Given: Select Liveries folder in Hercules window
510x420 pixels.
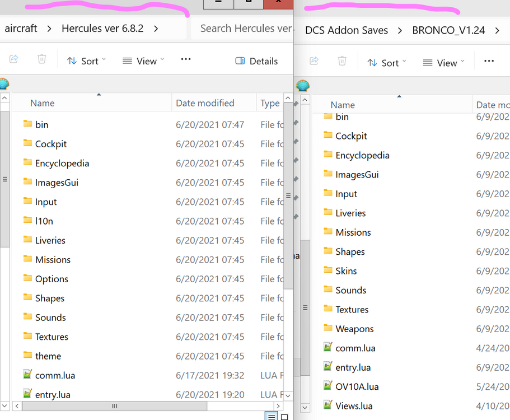Looking at the screenshot, I should tap(50, 240).
